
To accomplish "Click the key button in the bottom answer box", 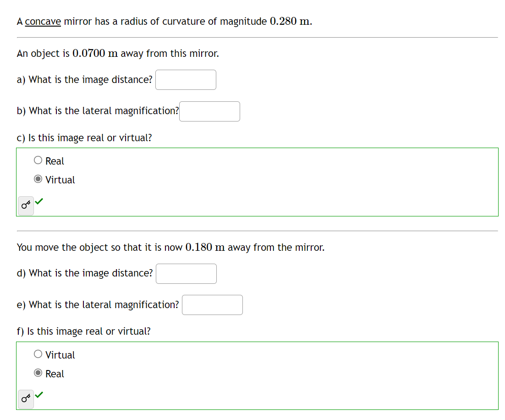I will click(x=25, y=399).
